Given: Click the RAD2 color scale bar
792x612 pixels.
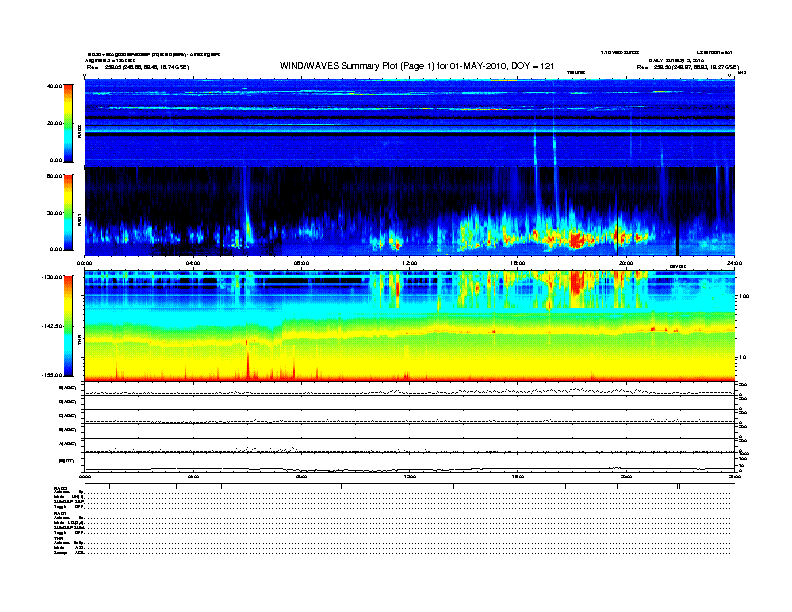Looking at the screenshot, I should tap(68, 123).
